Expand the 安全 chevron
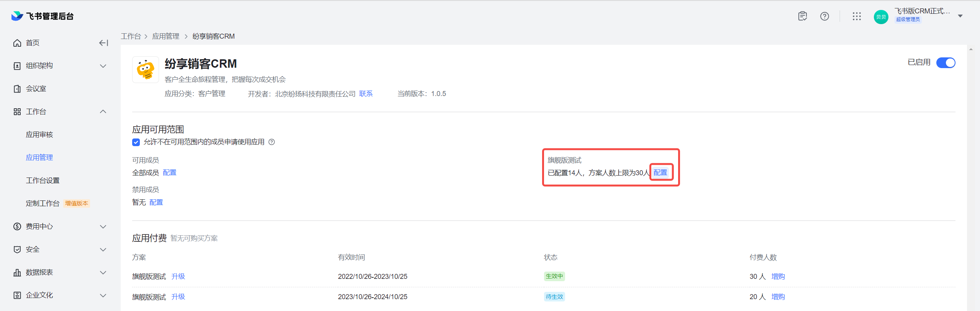Image resolution: width=980 pixels, height=311 pixels. tap(103, 249)
